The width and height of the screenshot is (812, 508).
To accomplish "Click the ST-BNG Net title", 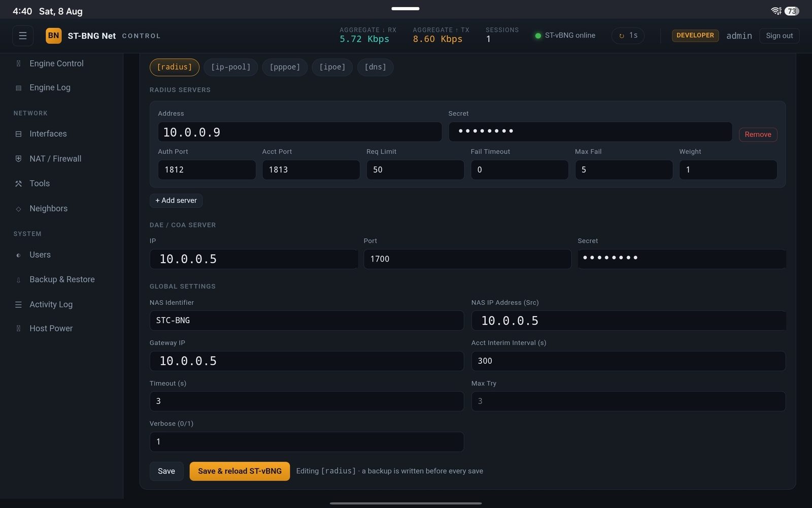I will 92,36.
